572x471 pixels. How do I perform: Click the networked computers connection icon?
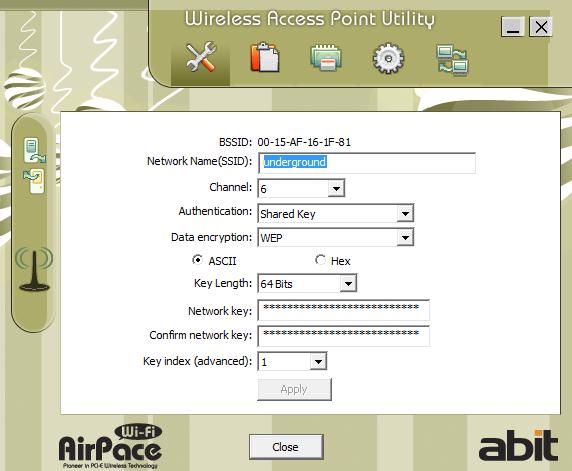(452, 59)
